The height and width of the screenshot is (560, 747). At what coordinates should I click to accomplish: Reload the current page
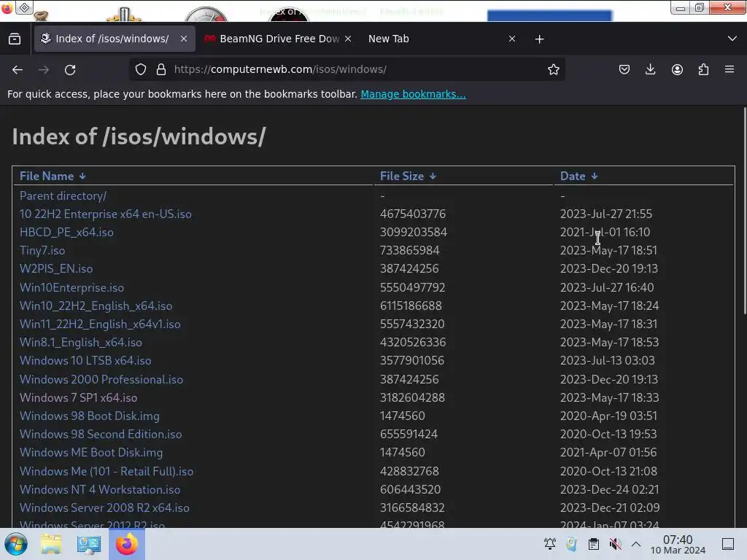click(70, 69)
